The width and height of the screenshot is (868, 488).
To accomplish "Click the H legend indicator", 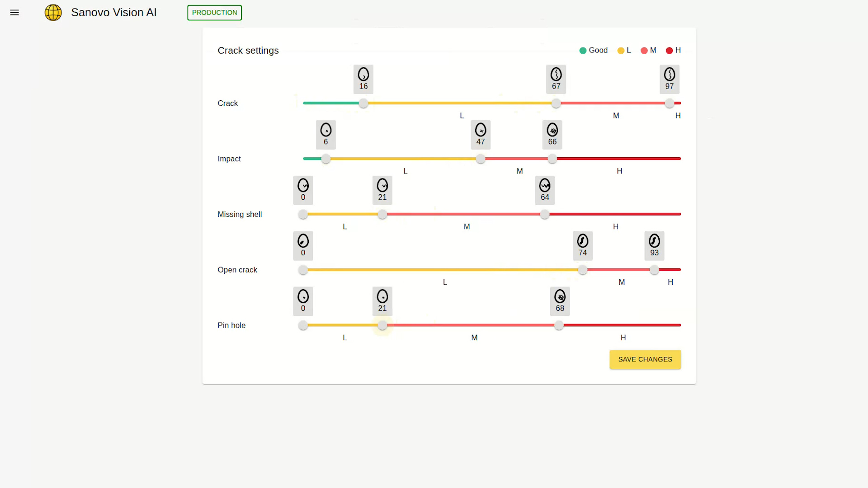I will (670, 50).
